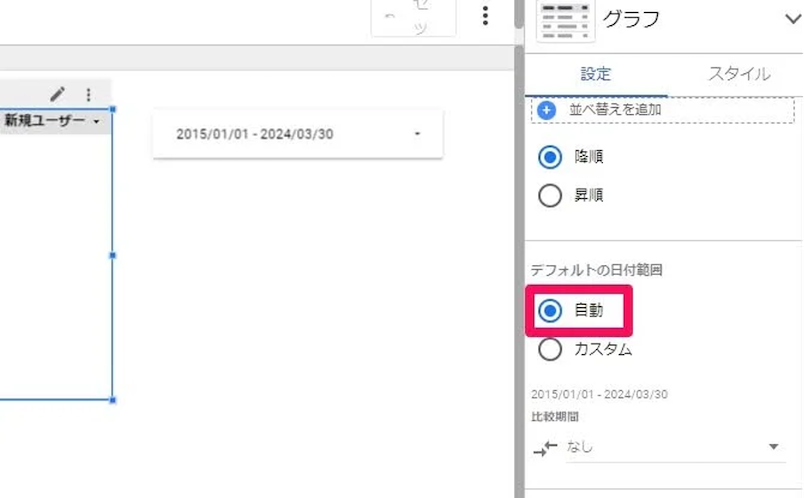Select the 昇順 radio button
Viewport: 804px width, 498px height.
click(550, 195)
